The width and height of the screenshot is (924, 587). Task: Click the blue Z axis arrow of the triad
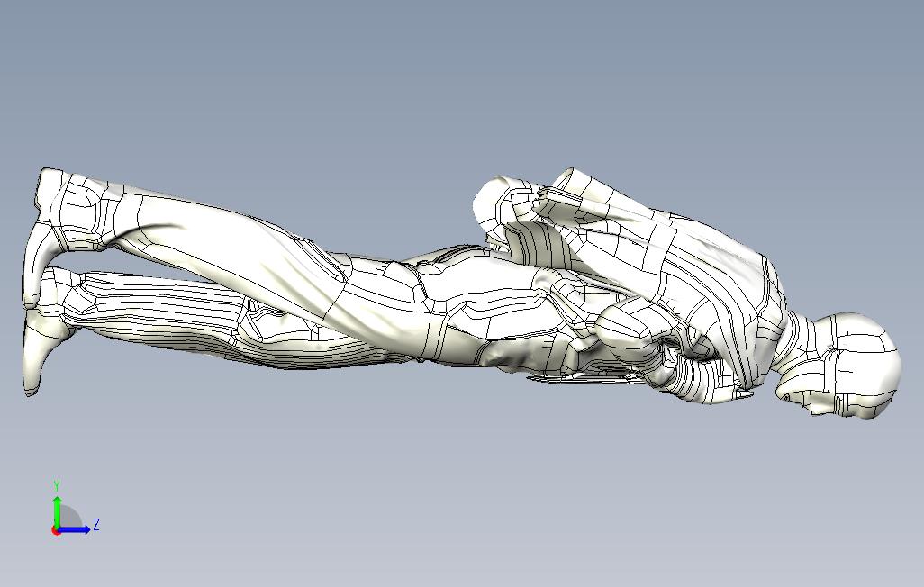(74, 528)
